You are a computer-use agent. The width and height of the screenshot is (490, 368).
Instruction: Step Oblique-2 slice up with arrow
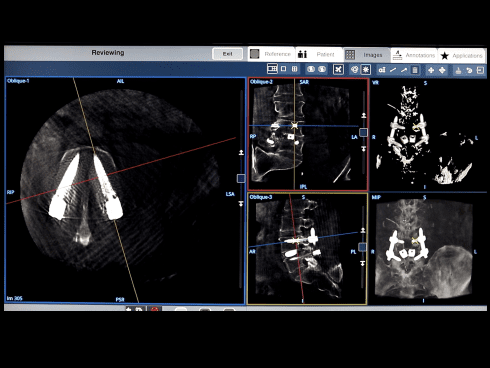364,115
